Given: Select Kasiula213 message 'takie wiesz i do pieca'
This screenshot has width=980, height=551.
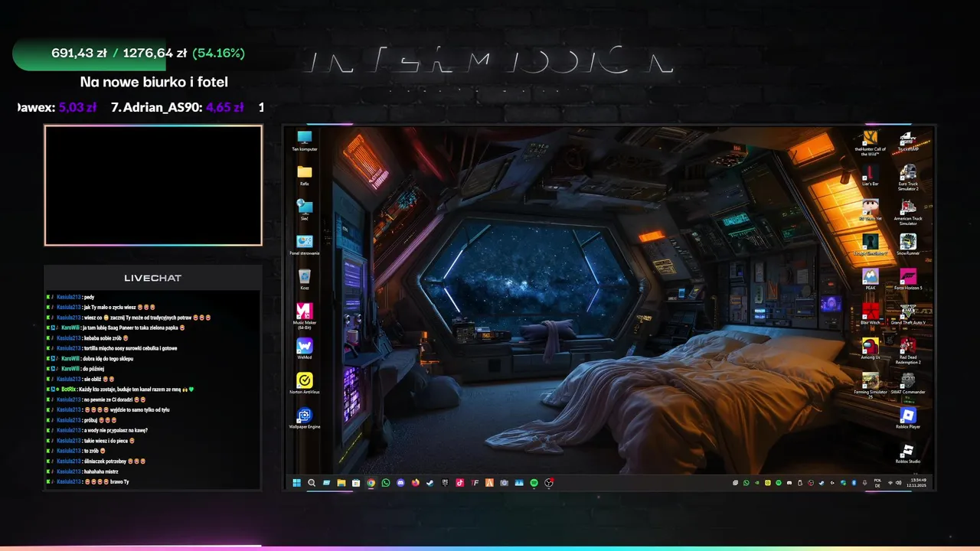Looking at the screenshot, I should [90, 441].
